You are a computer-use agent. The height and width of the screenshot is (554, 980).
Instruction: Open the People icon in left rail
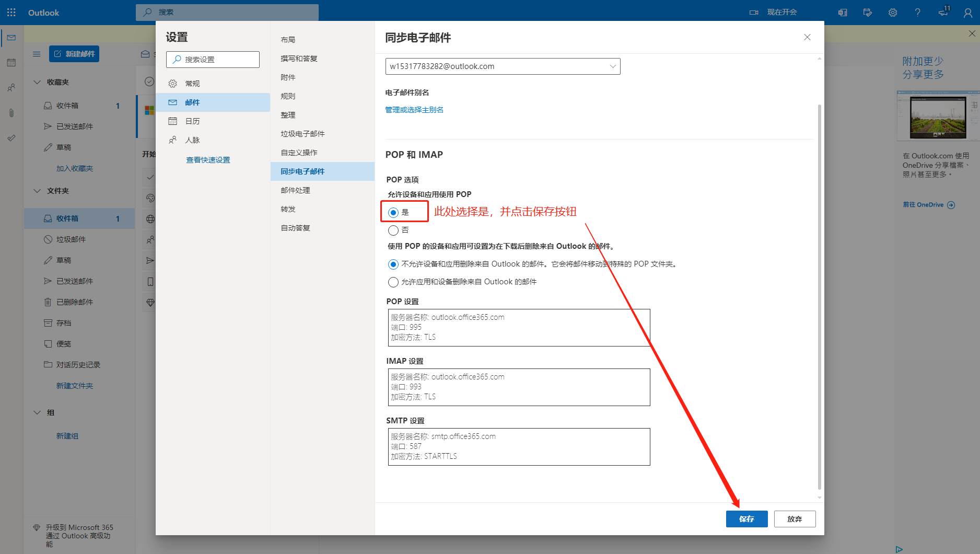[x=11, y=88]
